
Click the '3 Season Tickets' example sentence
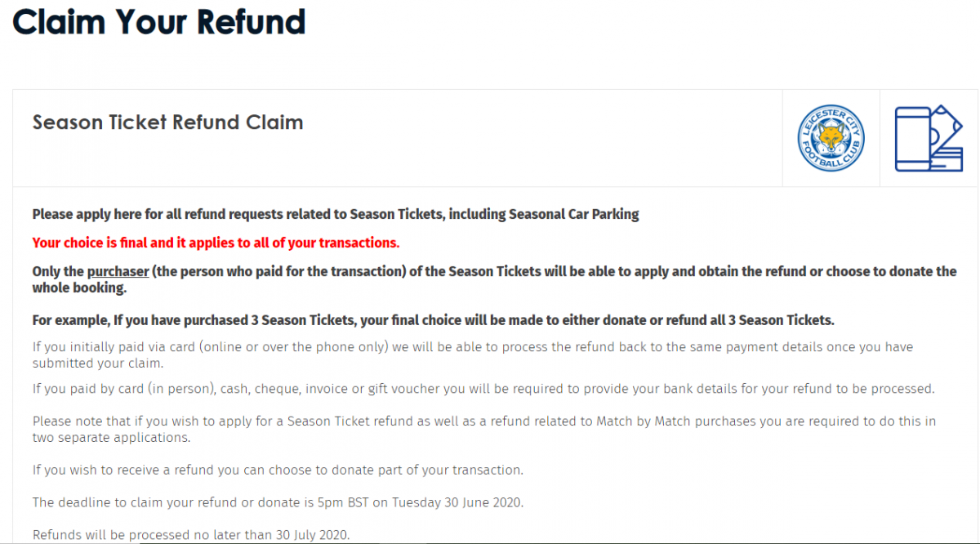point(433,319)
